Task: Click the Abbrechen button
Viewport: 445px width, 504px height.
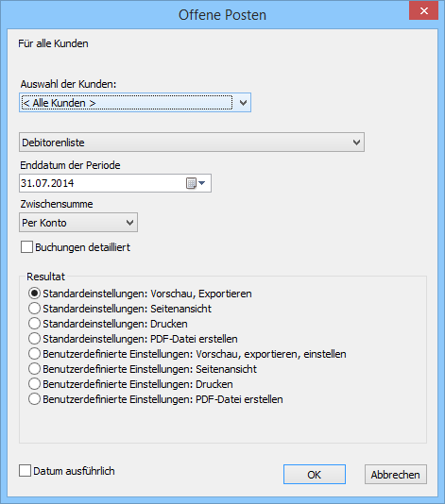Action: pyautogui.click(x=396, y=474)
